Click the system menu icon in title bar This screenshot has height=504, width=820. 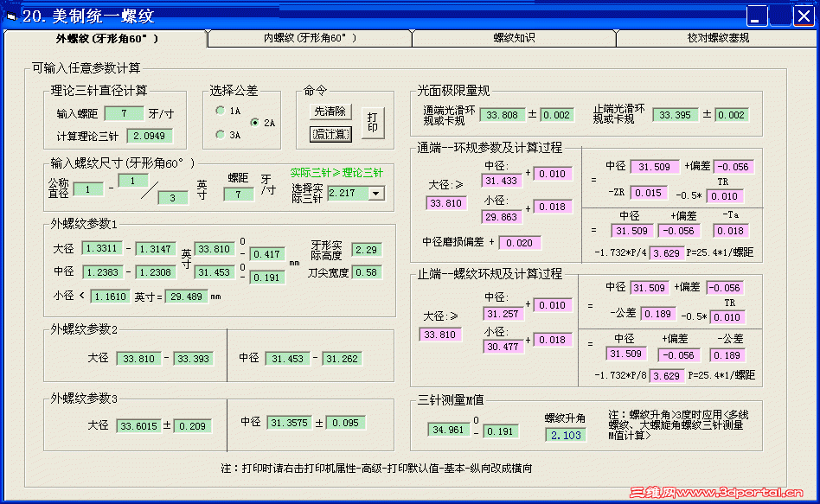tap(11, 16)
